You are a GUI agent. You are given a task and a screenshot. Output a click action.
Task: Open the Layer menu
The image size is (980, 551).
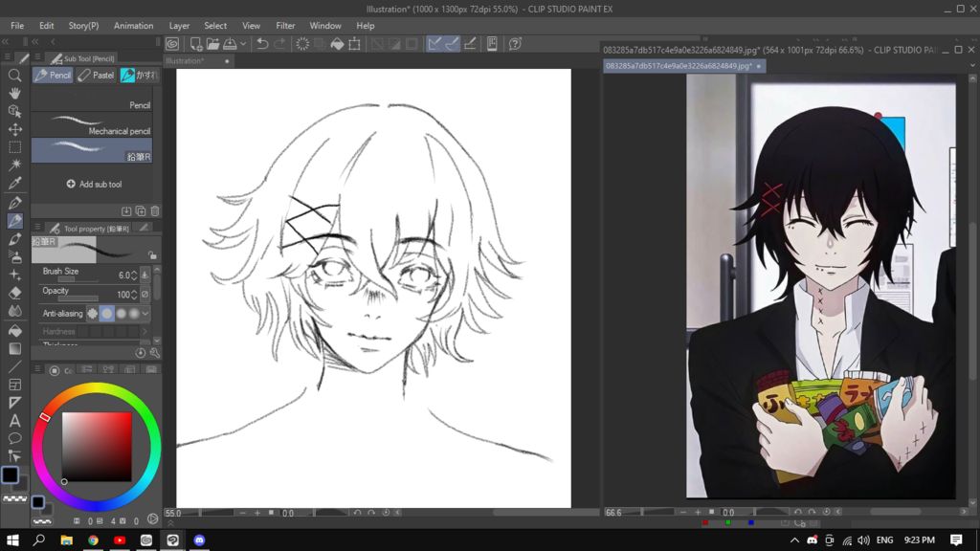(179, 26)
